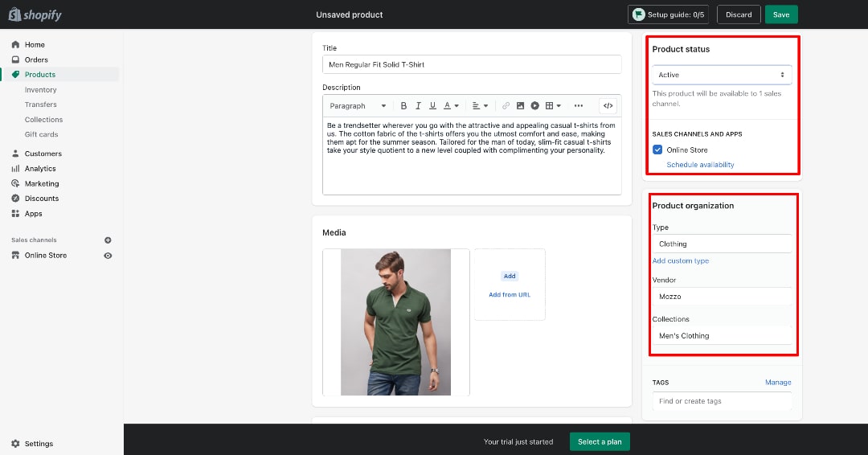868x455 pixels.
Task: Click inside the description text area
Action: click(x=472, y=155)
